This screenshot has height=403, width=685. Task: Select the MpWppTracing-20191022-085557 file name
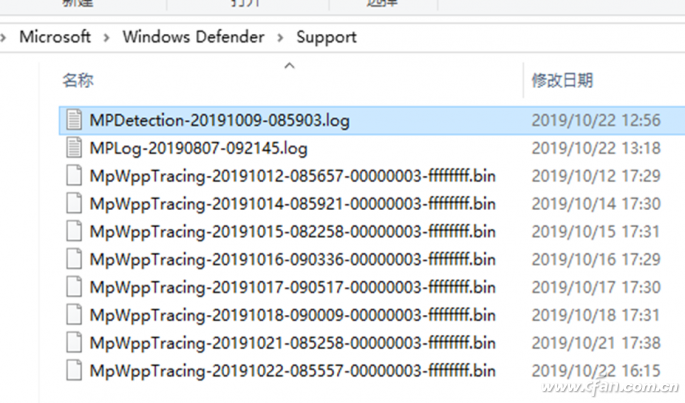coord(292,370)
